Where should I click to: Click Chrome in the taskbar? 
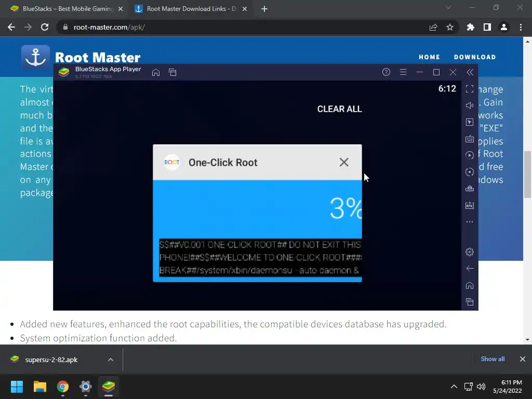(63, 387)
